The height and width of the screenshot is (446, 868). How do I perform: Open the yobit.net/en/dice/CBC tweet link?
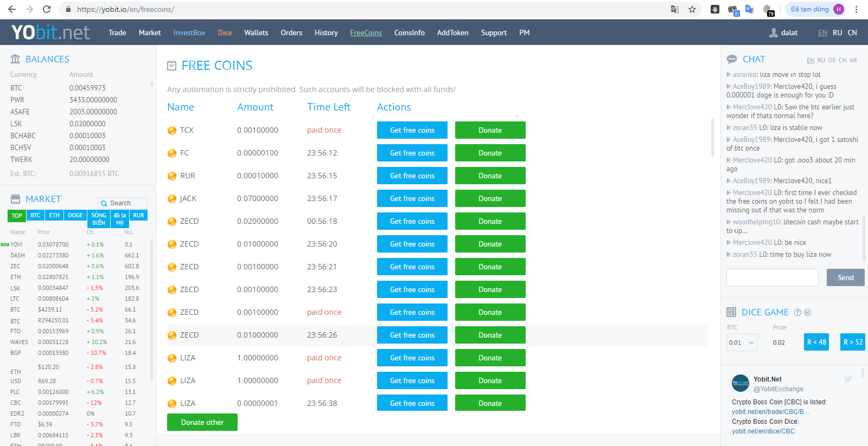[763, 431]
